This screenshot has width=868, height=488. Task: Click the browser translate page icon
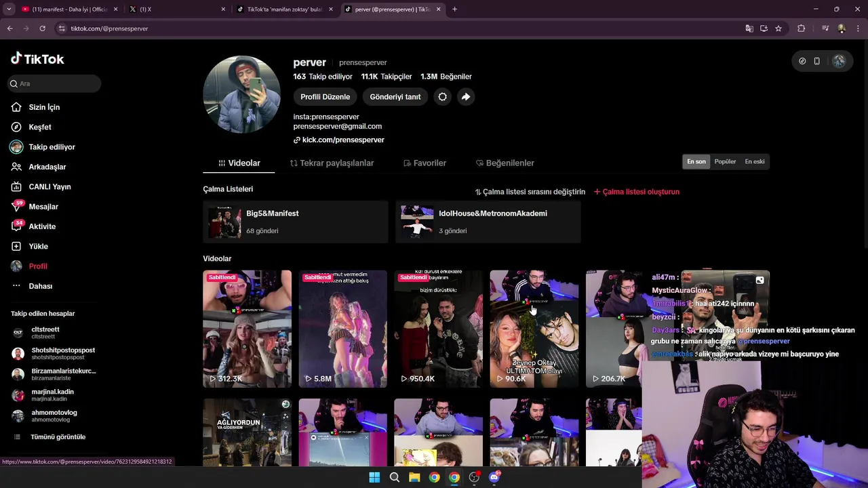pyautogui.click(x=749, y=28)
